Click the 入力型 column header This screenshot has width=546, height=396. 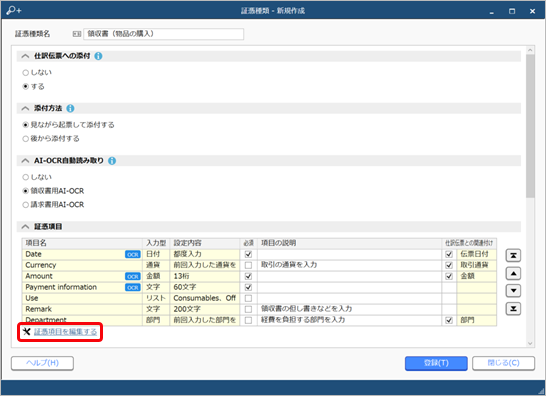click(156, 243)
